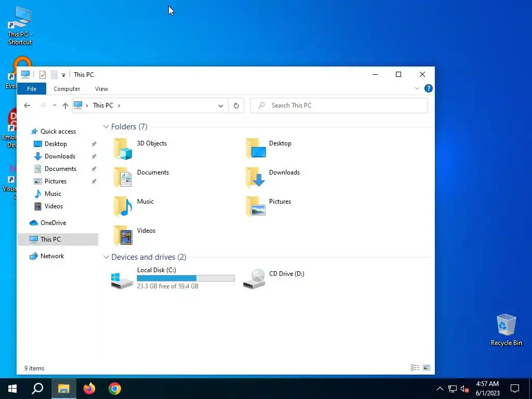Select Local Disk (C:) drive
Viewport: 532px width, 399px height.
[172, 278]
